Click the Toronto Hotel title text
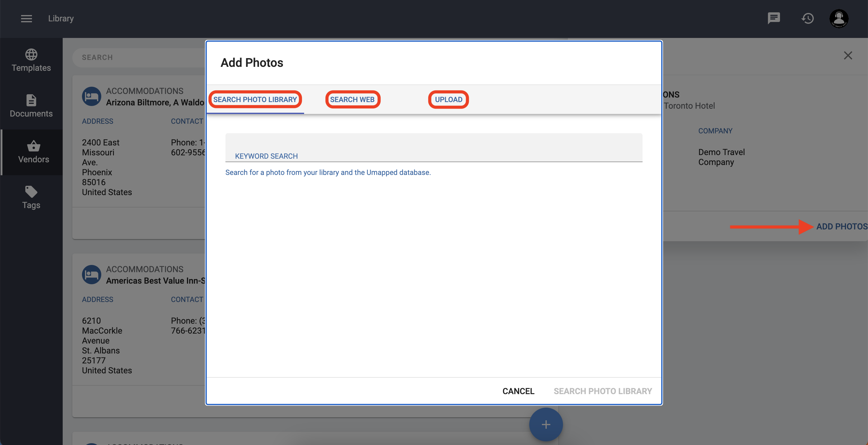The width and height of the screenshot is (868, 445). 689,106
